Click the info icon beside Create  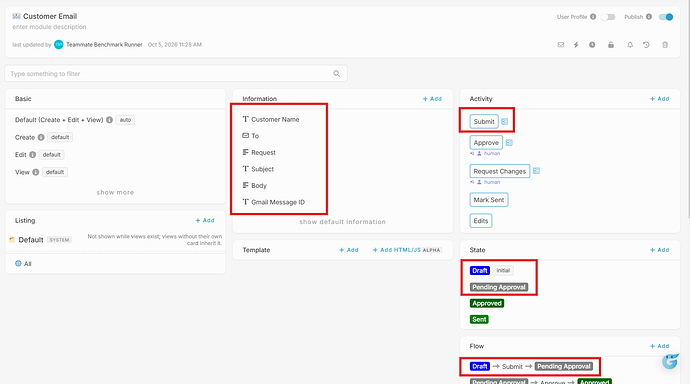pyautogui.click(x=41, y=137)
